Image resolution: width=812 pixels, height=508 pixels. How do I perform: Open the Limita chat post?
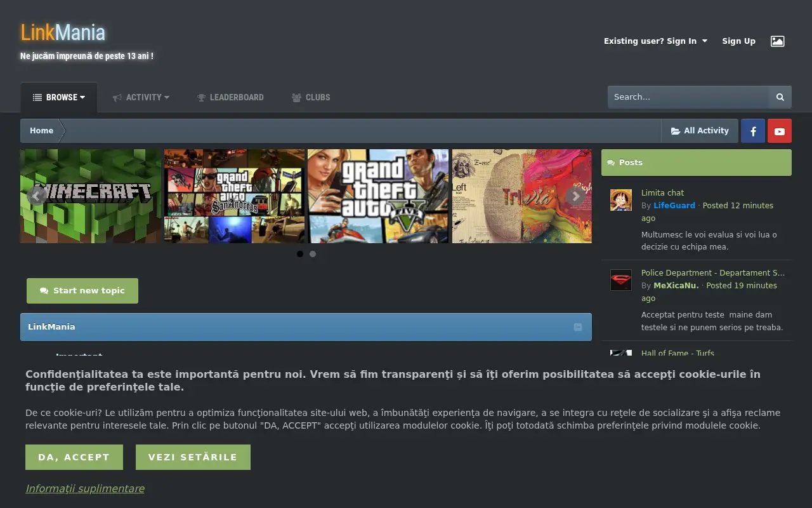[662, 193]
